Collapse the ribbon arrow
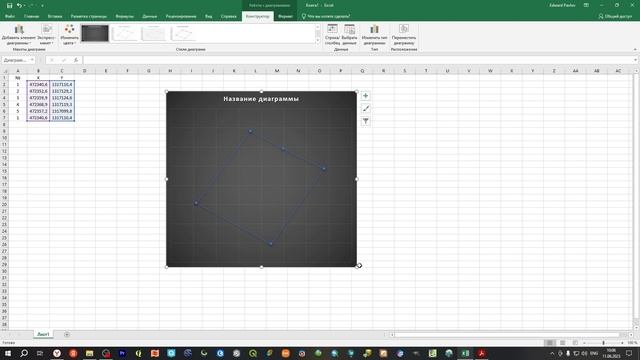The height and width of the screenshot is (360, 640). point(635,49)
